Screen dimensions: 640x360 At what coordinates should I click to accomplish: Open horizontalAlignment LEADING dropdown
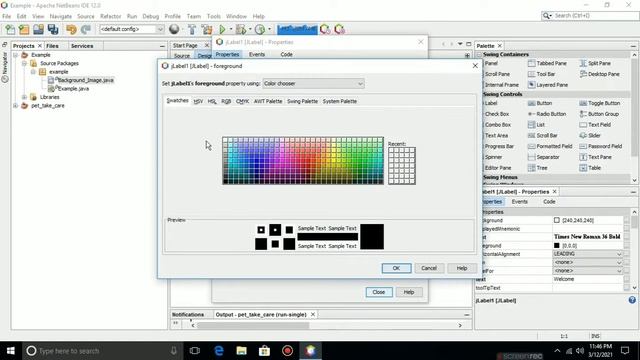click(588, 254)
